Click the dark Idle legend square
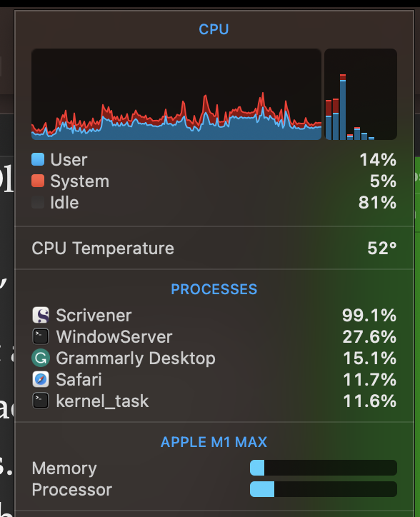 click(x=38, y=202)
